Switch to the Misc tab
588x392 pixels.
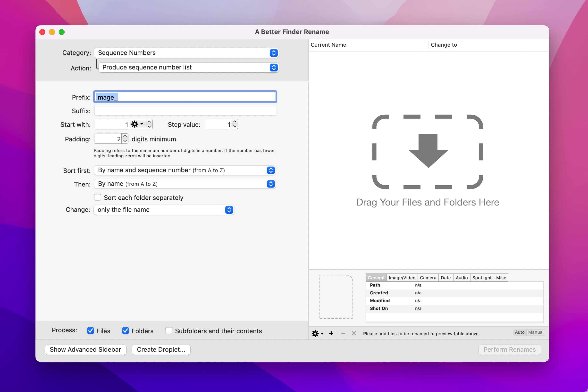tap(501, 278)
